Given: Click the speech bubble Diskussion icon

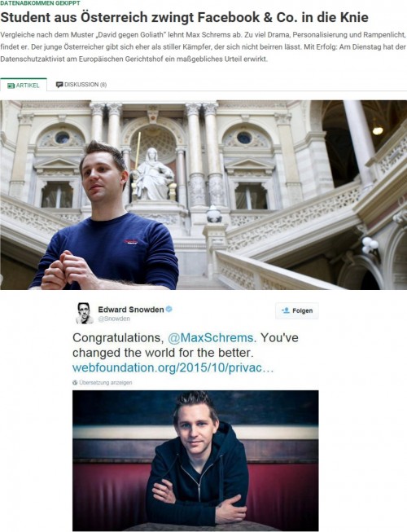Looking at the screenshot, I should (x=59, y=85).
